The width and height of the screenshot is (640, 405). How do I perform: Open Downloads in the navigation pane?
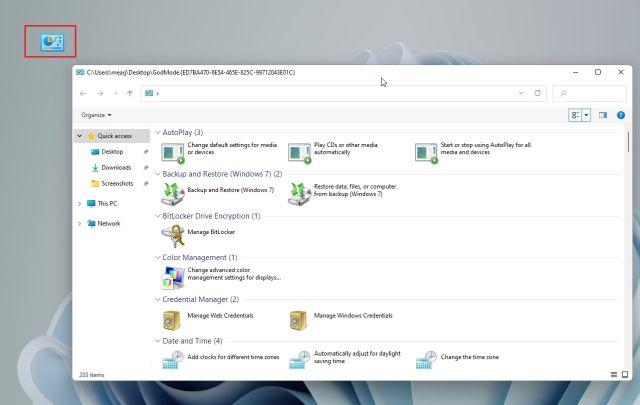(x=116, y=167)
